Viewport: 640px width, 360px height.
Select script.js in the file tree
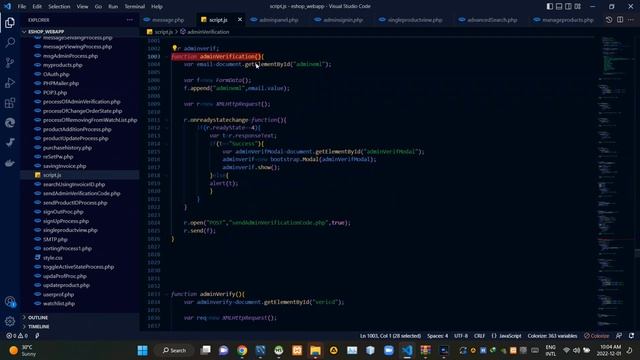coord(52,175)
